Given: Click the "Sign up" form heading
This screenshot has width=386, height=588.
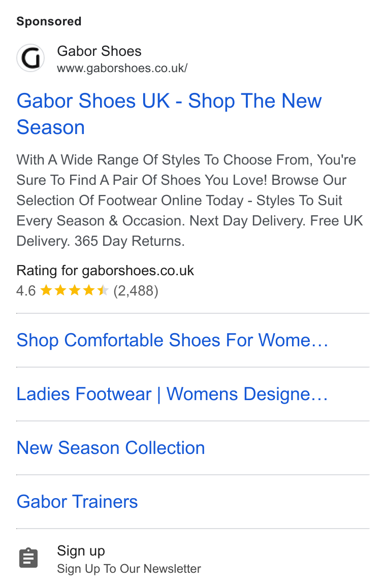Looking at the screenshot, I should click(x=81, y=551).
